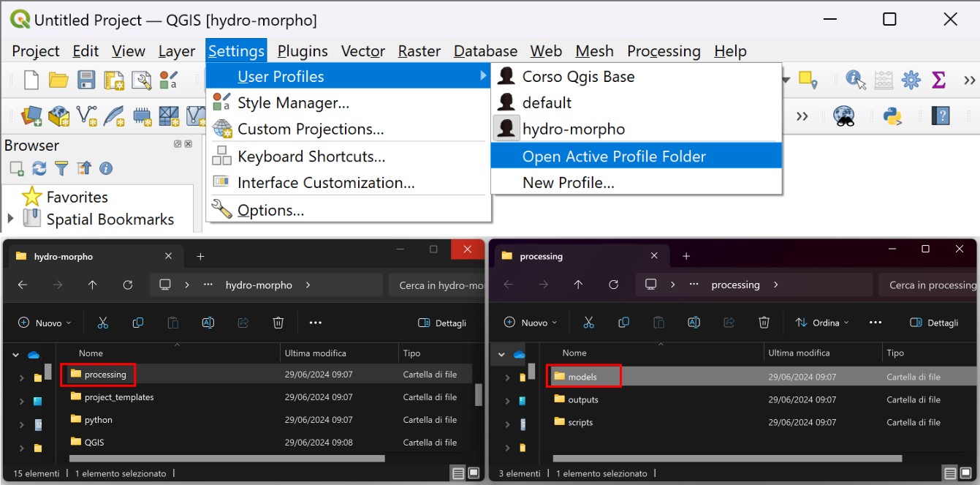
Task: Click Add Selected Layers icon in Browser panel
Action: coord(17,168)
